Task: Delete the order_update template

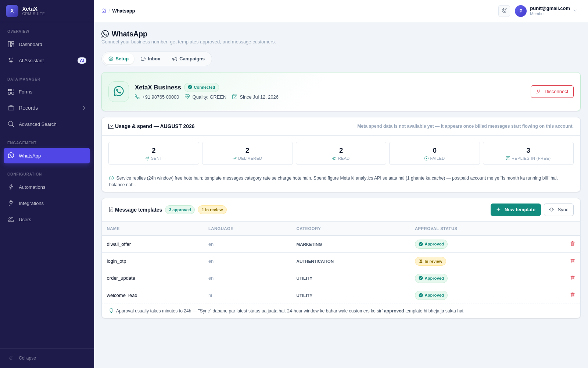Action: [573, 278]
